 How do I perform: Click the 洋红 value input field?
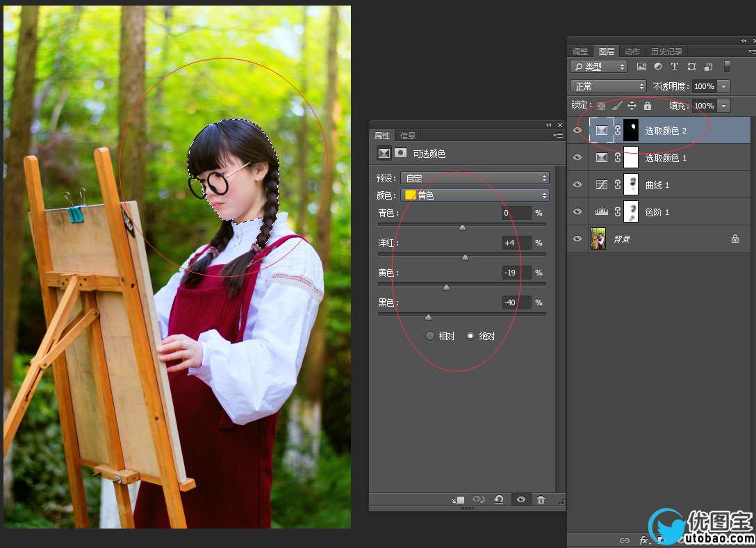(x=516, y=243)
